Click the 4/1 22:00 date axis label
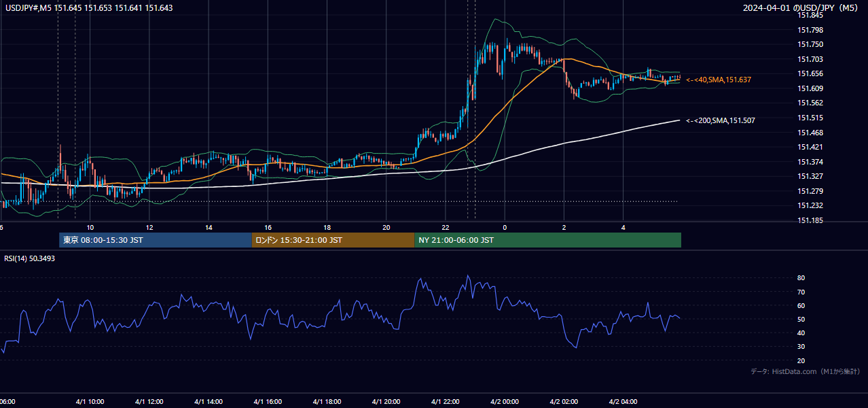868x408 pixels. click(x=446, y=402)
